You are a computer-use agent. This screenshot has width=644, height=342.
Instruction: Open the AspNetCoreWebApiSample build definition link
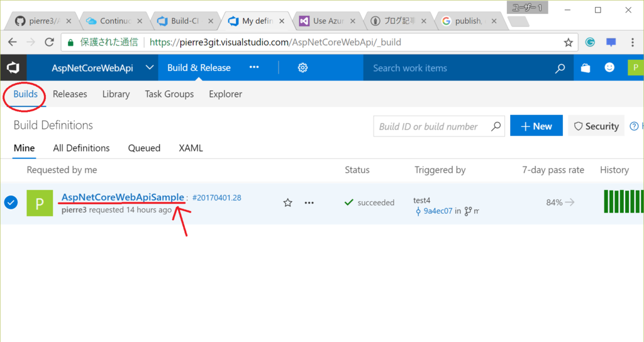click(x=123, y=197)
